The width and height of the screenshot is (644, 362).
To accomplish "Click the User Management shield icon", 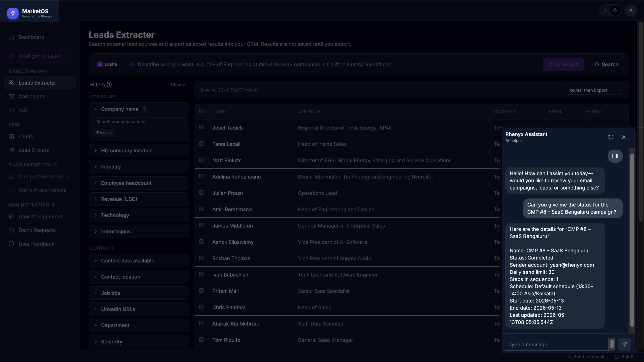I will pyautogui.click(x=11, y=216).
